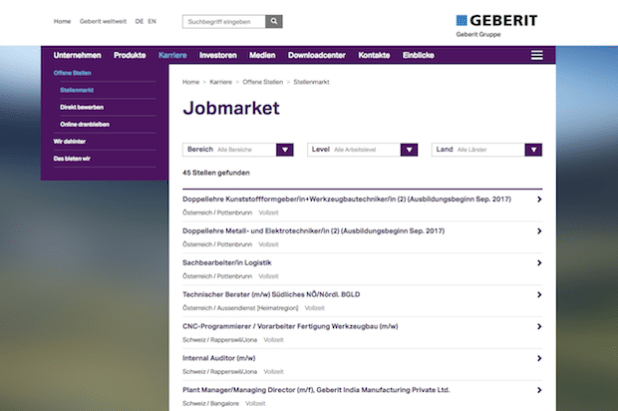Click arrow beside Plant Manager listing
The width and height of the screenshot is (618, 411).
coord(539,390)
